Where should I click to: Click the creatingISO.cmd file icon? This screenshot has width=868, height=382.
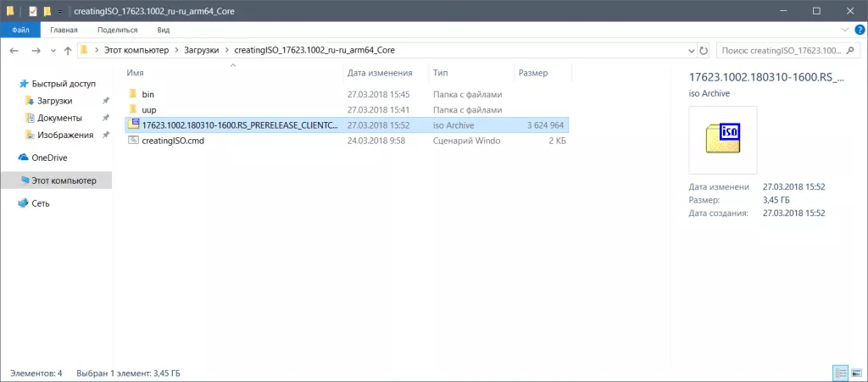pos(133,141)
